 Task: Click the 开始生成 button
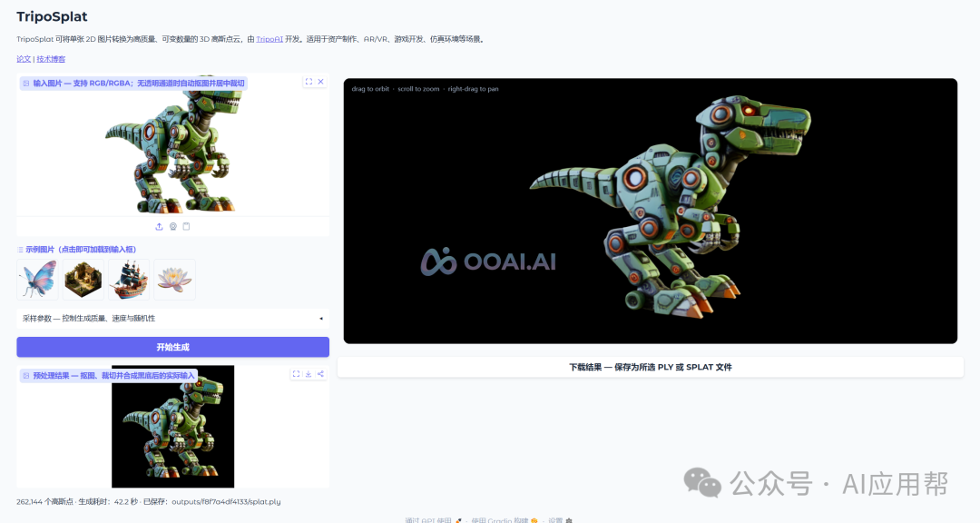[x=172, y=347]
